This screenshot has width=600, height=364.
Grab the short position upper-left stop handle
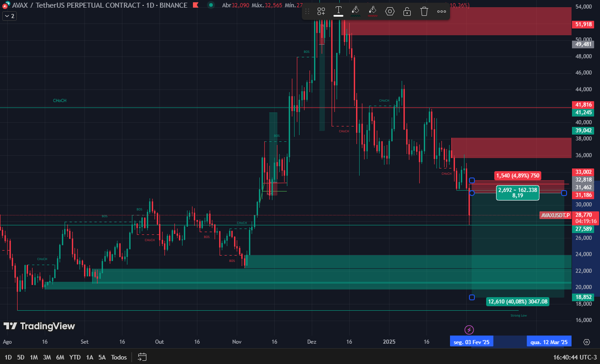(471, 180)
